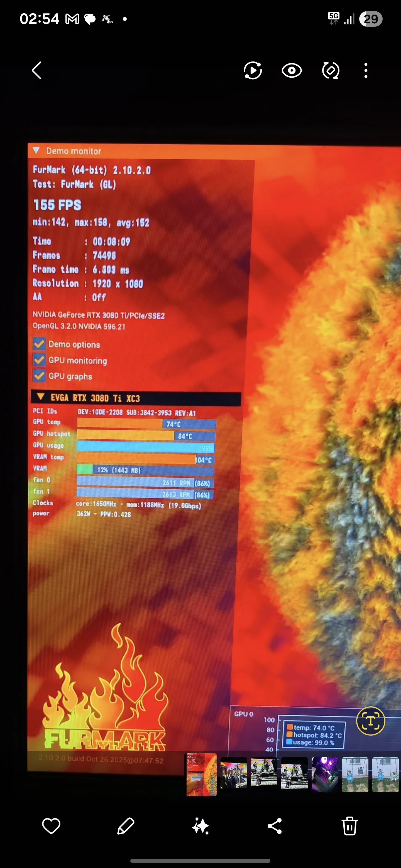Viewport: 401px width, 868px height.
Task: Tap the battery indicator showing 29
Action: click(371, 19)
